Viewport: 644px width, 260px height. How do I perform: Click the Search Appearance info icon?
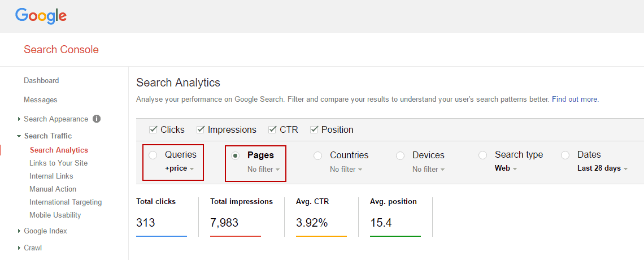97,119
